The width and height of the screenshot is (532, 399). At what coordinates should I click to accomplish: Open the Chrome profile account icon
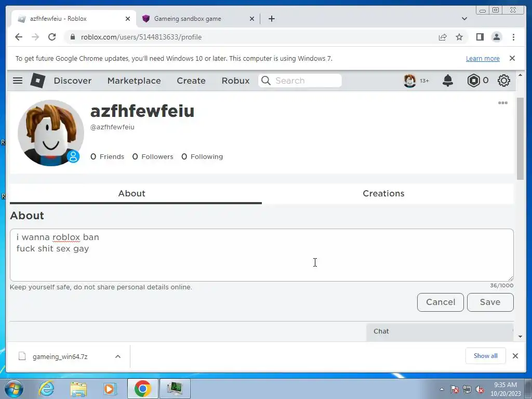pyautogui.click(x=496, y=37)
